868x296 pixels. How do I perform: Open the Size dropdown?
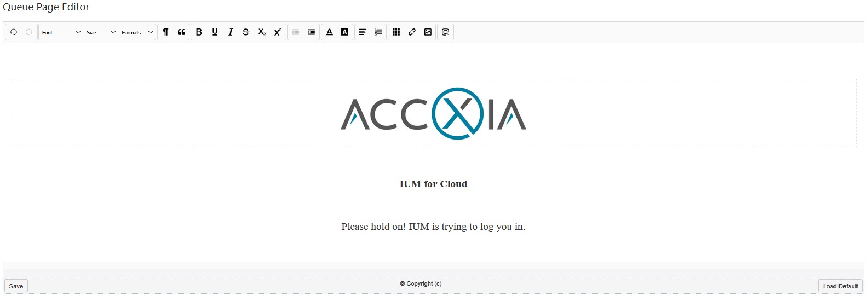(101, 32)
